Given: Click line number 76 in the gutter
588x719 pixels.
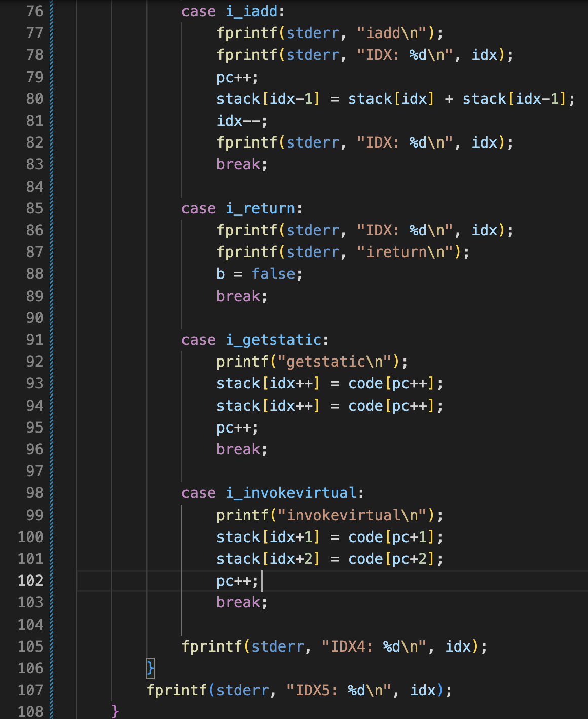Looking at the screenshot, I should [34, 11].
